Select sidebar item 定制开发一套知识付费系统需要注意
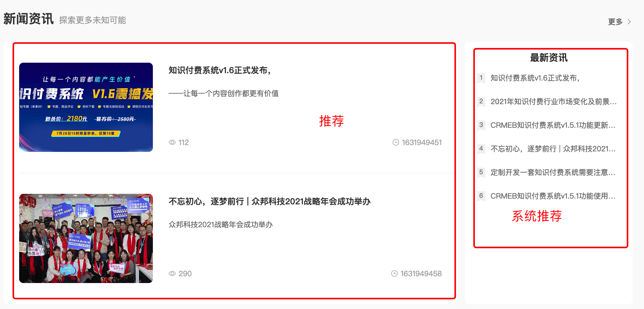The height and width of the screenshot is (309, 644). 553,172
